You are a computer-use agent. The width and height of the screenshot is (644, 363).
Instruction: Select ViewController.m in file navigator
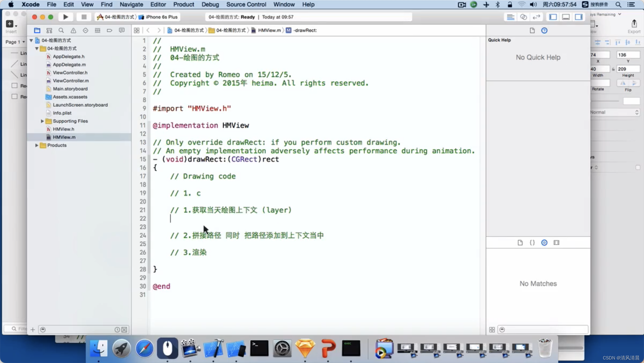pos(70,81)
